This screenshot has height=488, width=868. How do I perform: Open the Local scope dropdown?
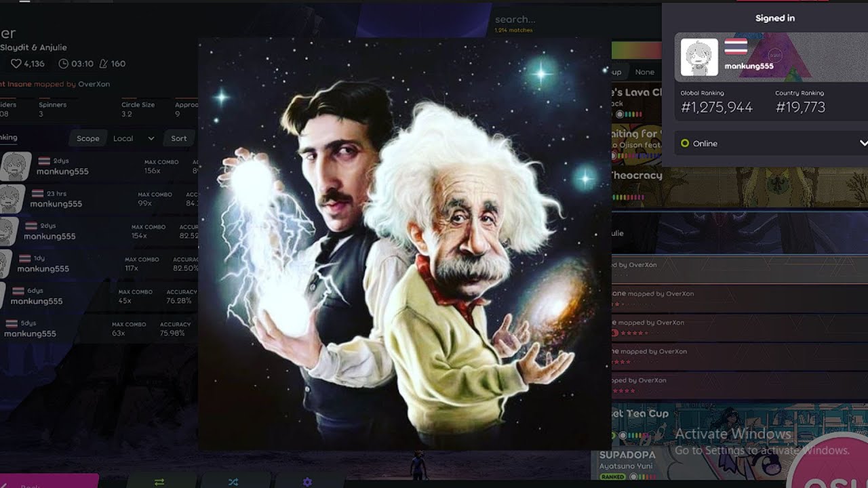point(134,138)
